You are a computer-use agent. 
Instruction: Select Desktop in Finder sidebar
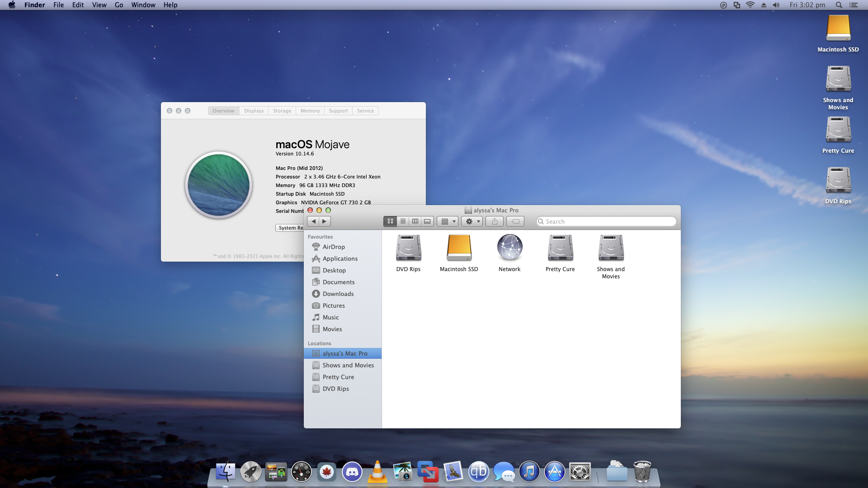(x=343, y=270)
